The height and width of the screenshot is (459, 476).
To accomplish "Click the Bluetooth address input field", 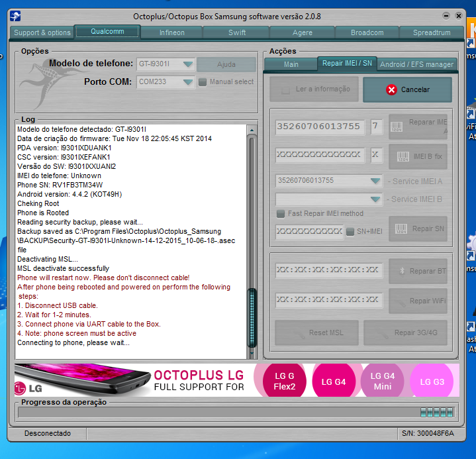I will [329, 270].
